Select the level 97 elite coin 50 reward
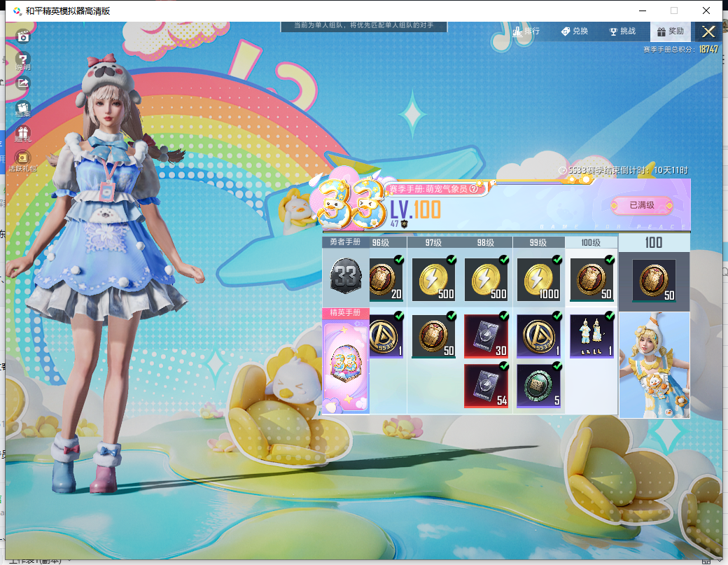This screenshot has height=565, width=728. click(x=433, y=336)
